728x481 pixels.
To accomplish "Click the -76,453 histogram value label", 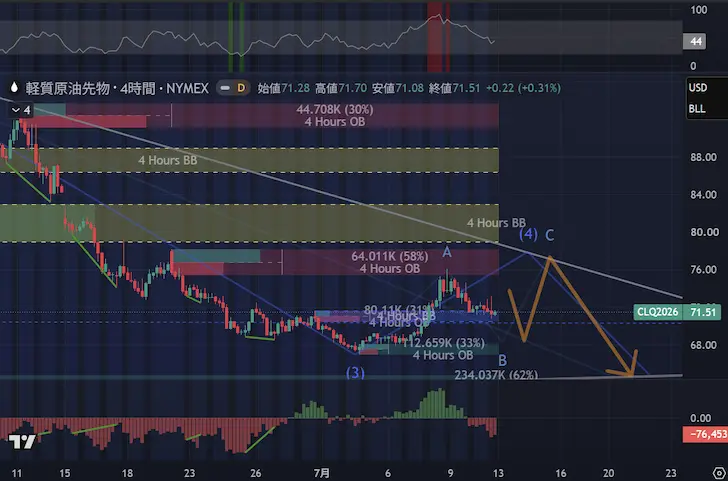I will pos(706,434).
